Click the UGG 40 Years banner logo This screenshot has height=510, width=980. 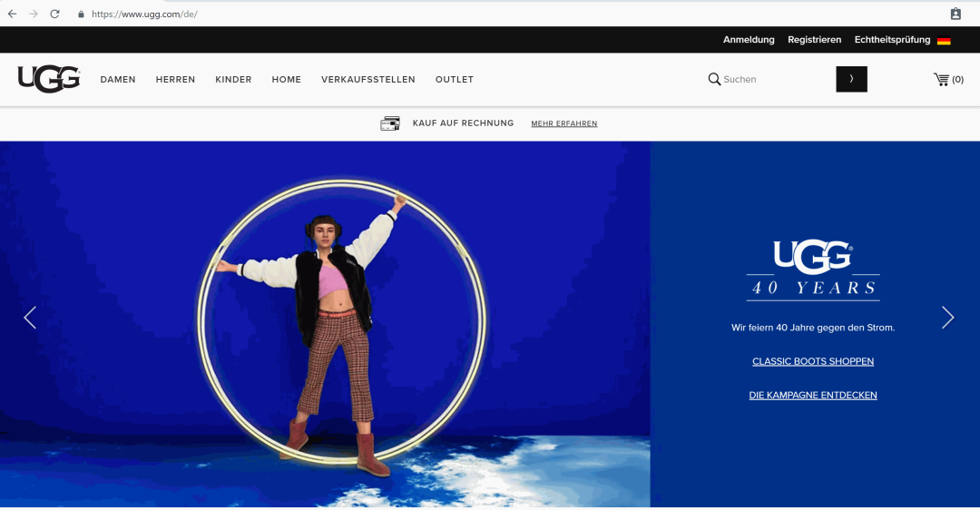click(x=812, y=270)
